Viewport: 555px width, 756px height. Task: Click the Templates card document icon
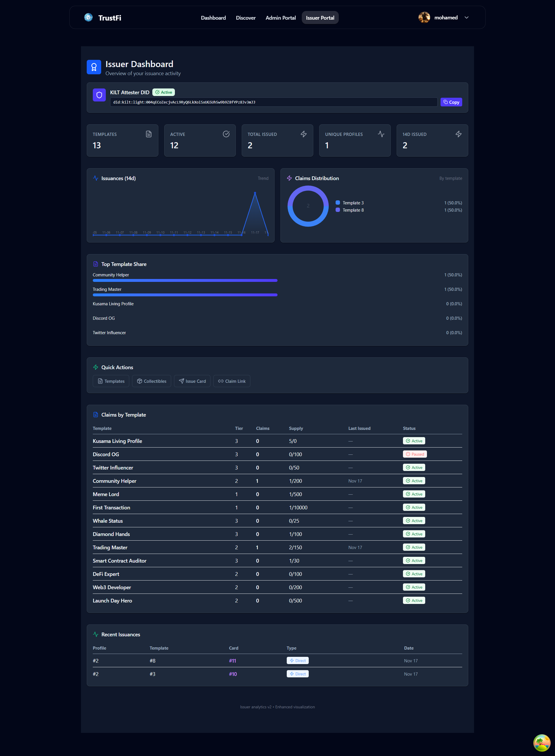click(x=149, y=134)
